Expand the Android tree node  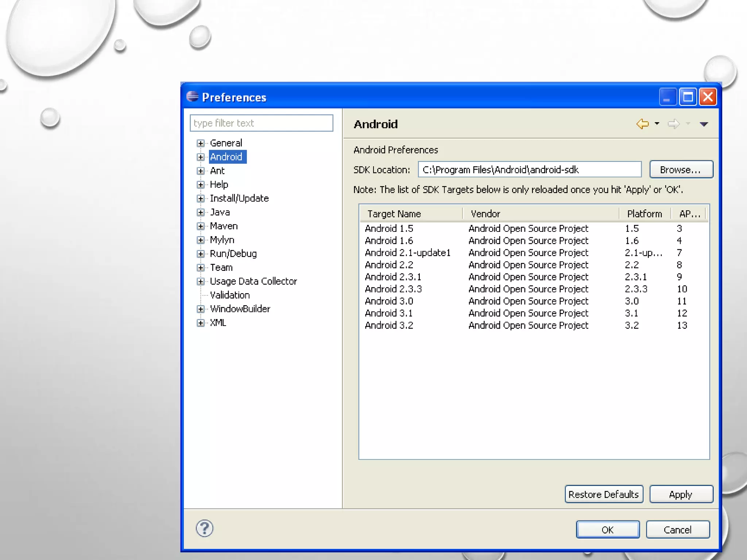pos(200,157)
